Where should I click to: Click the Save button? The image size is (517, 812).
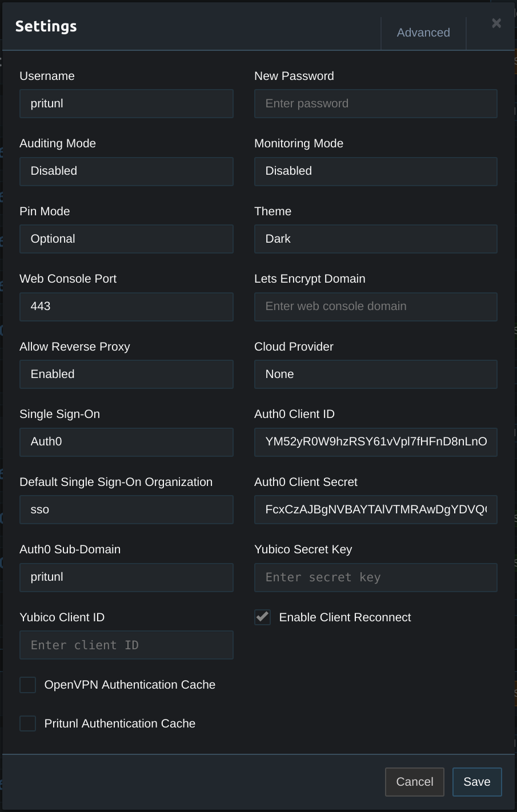click(x=476, y=782)
